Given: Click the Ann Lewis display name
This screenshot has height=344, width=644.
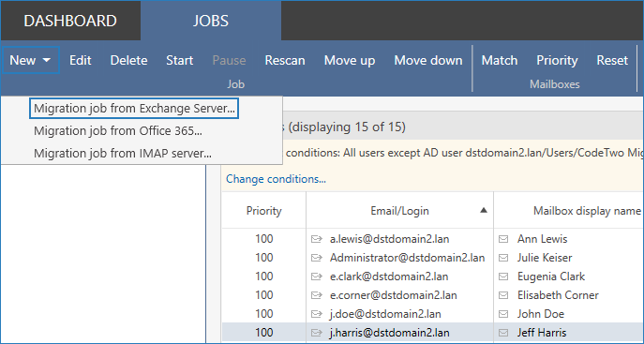Looking at the screenshot, I should (542, 239).
